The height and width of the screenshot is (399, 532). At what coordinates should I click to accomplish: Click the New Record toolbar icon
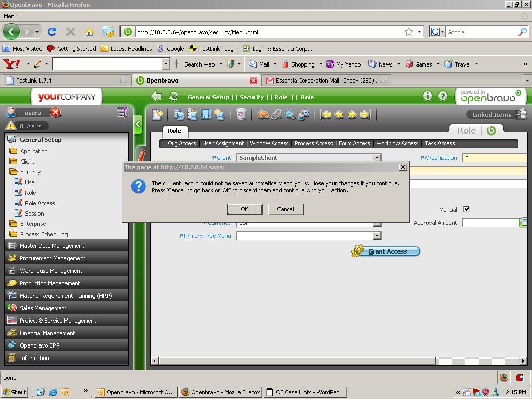[157, 114]
